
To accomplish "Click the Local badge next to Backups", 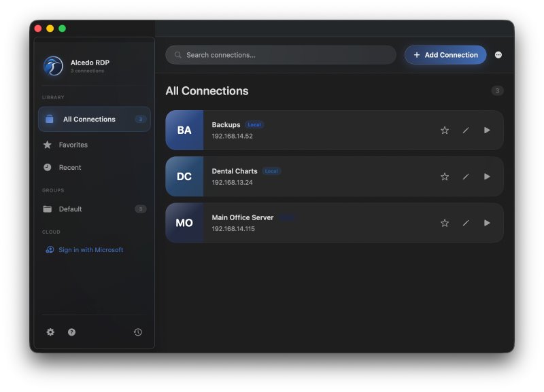I will point(254,125).
